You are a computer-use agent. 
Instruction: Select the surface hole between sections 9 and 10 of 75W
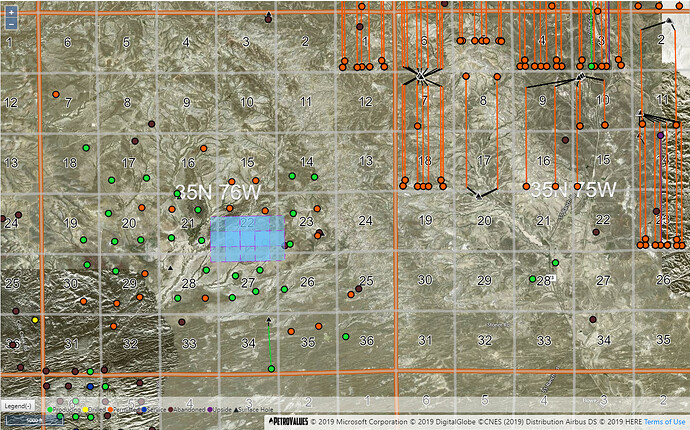pos(580,77)
